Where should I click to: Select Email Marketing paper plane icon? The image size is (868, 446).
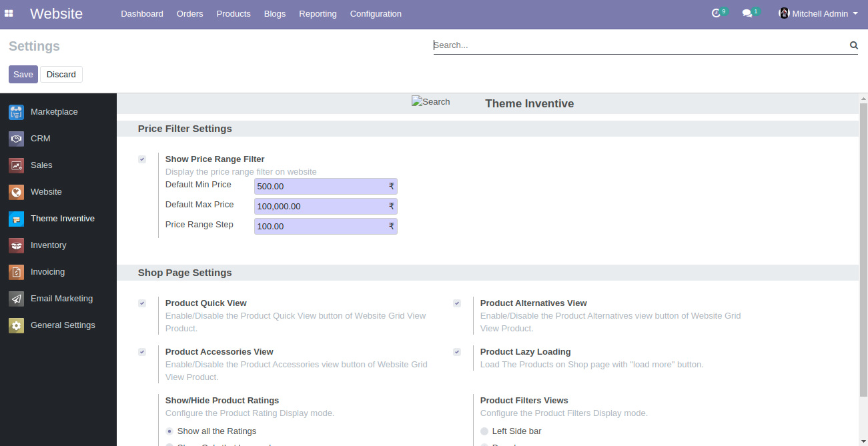click(x=16, y=299)
